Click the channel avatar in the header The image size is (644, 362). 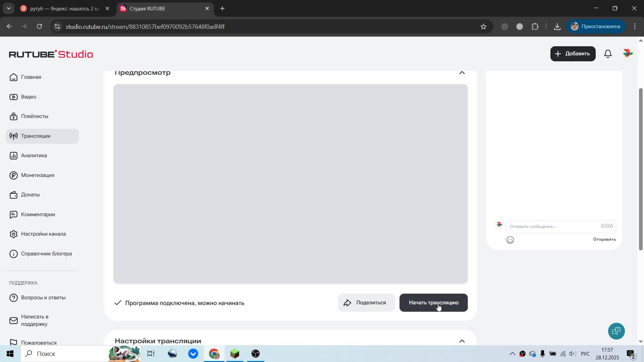pyautogui.click(x=628, y=54)
